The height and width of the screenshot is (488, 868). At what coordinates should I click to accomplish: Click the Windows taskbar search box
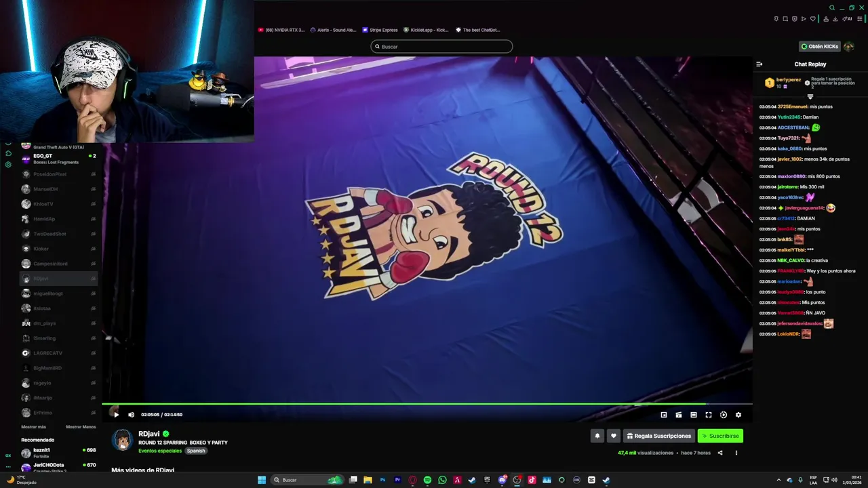point(307,480)
